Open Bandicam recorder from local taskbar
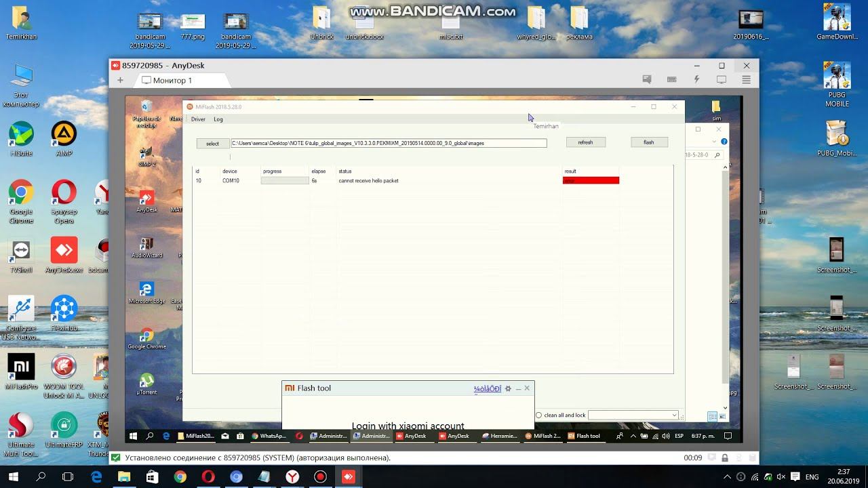 coord(320,476)
